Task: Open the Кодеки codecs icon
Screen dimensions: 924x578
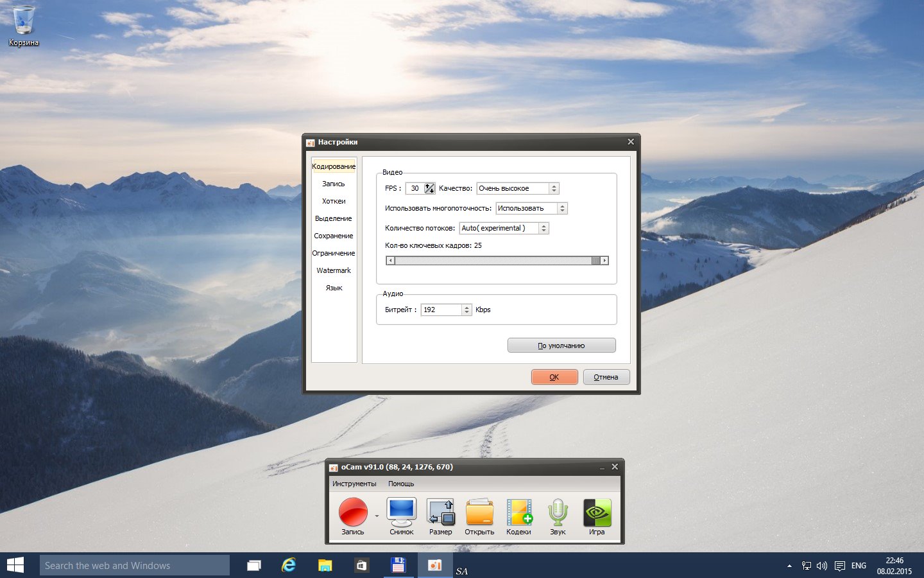Action: click(x=518, y=512)
